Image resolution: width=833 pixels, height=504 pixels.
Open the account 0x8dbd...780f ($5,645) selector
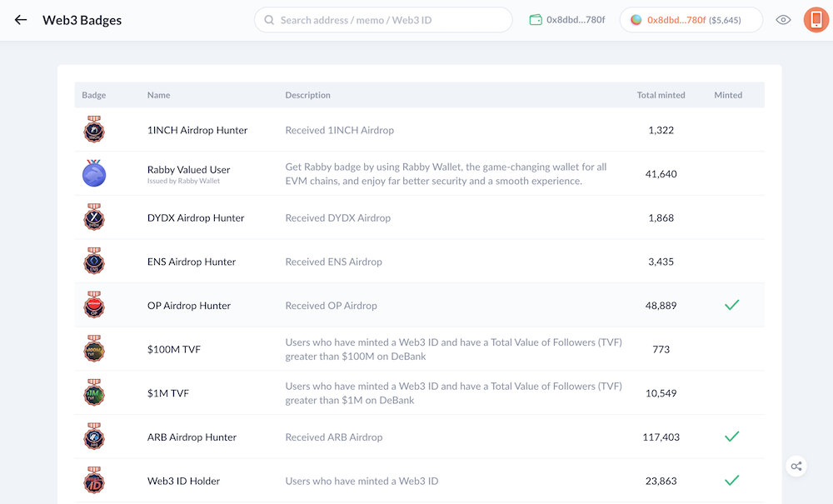click(691, 20)
